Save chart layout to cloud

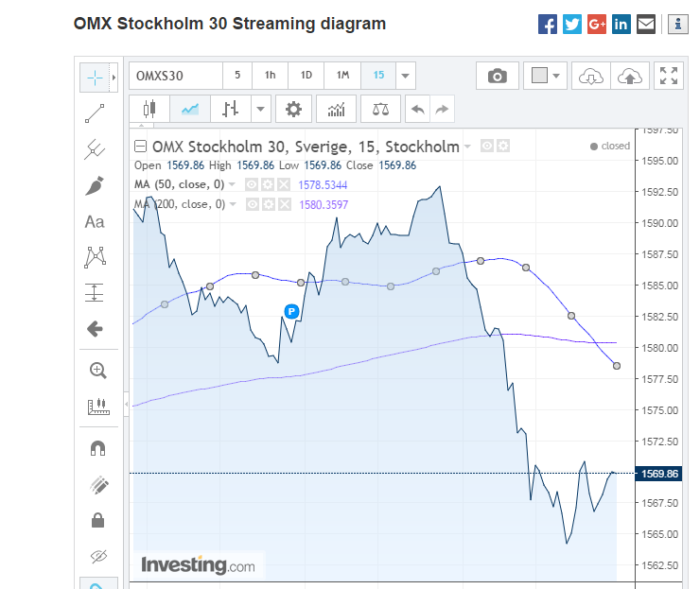(x=630, y=76)
